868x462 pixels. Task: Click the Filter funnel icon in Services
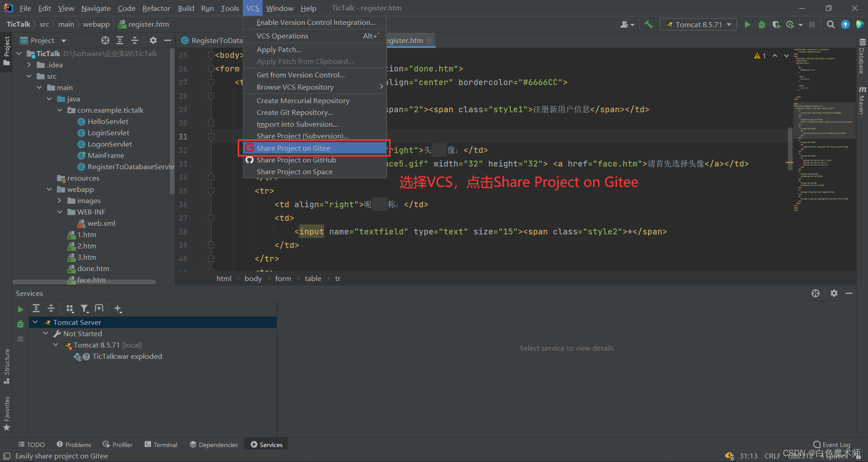(x=85, y=309)
